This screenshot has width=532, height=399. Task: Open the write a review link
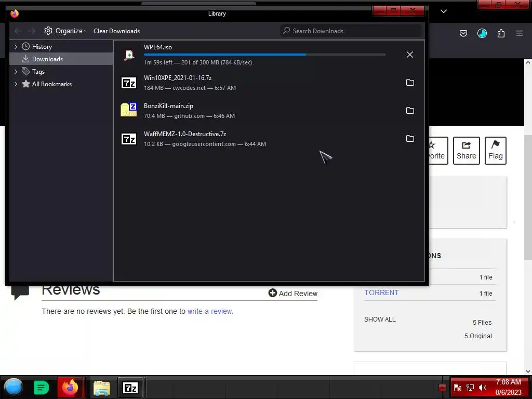point(210,311)
